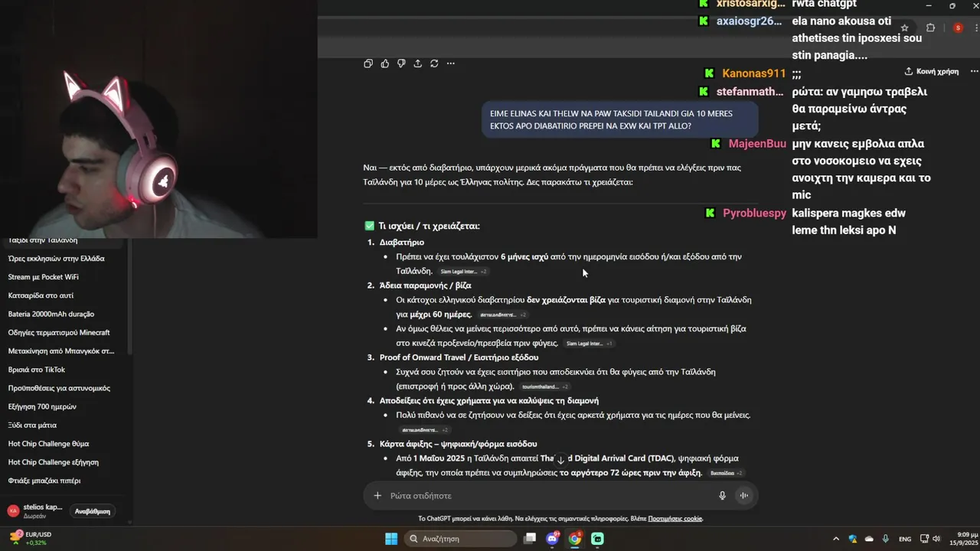This screenshot has height=551, width=980.
Task: Open Chrome from the taskbar
Action: [x=575, y=539]
